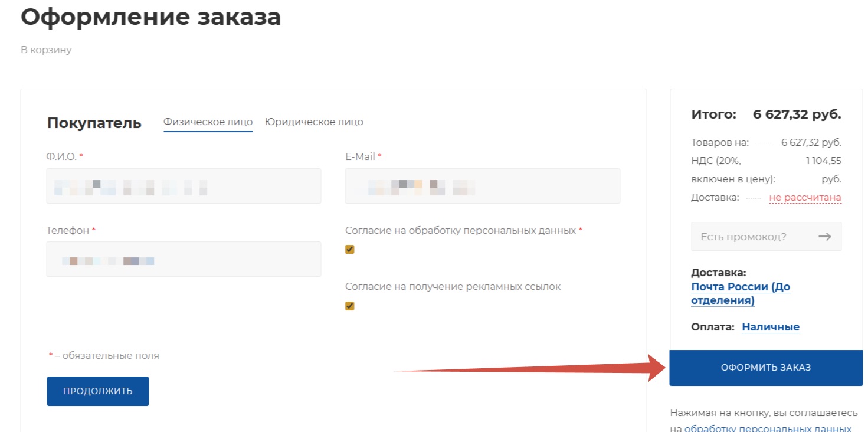Open the обработку персональных данных policy link
This screenshot has height=432, width=868.
pos(767,429)
